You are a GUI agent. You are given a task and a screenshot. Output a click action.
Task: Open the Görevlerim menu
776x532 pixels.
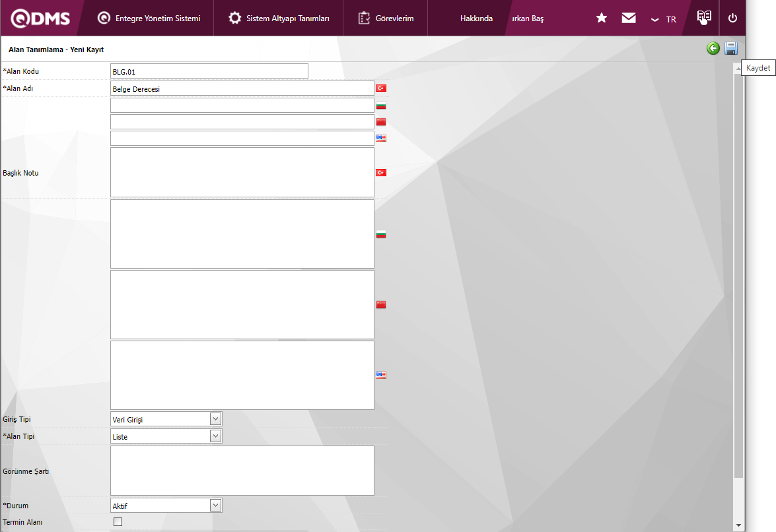click(386, 18)
